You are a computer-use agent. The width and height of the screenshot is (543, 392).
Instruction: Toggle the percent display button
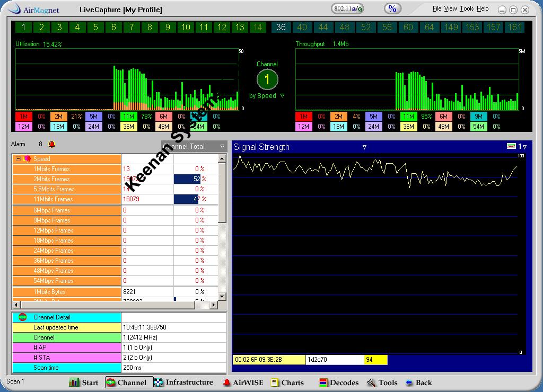click(392, 8)
